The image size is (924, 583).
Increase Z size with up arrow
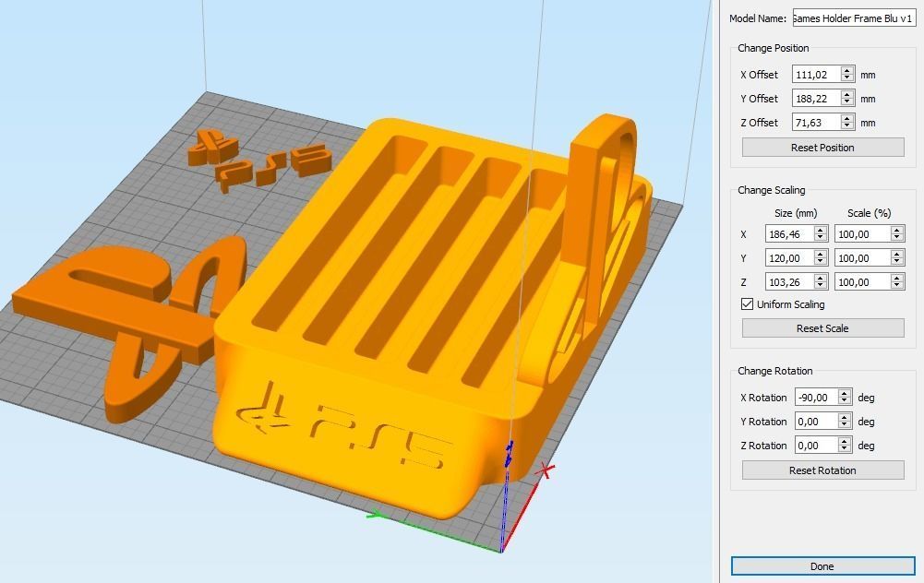click(x=821, y=278)
